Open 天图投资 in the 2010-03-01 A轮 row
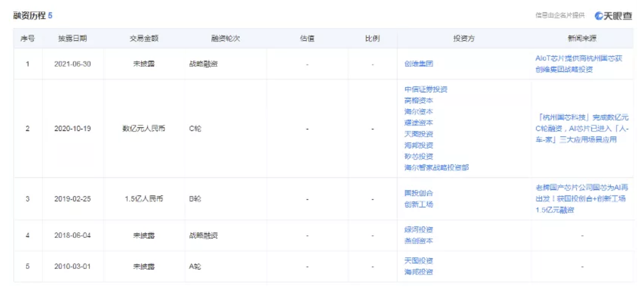The image size is (644, 294). click(x=419, y=261)
